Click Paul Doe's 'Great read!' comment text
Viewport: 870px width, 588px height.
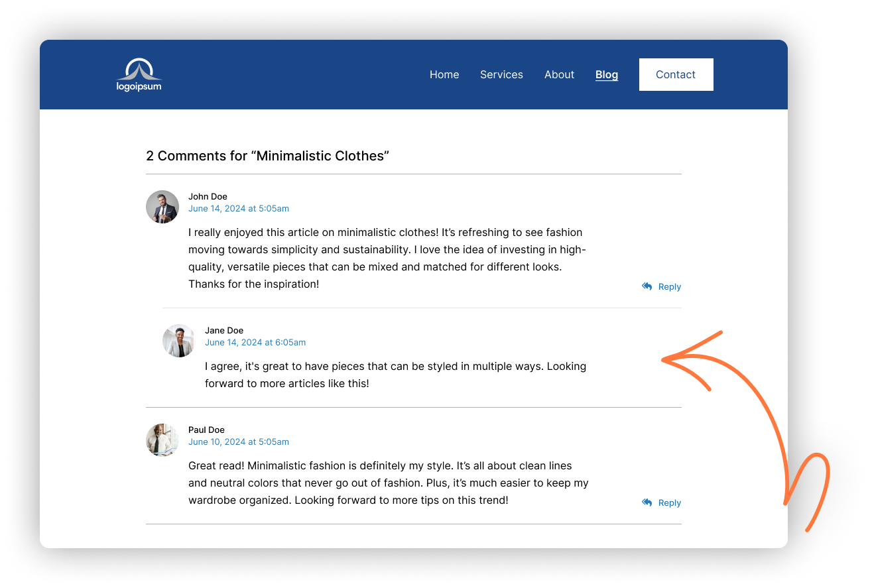point(389,483)
